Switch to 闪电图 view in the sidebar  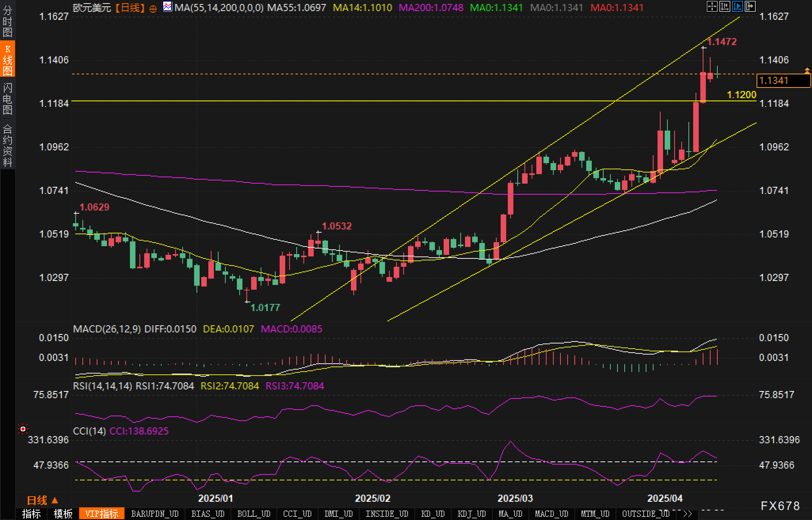pyautogui.click(x=8, y=99)
